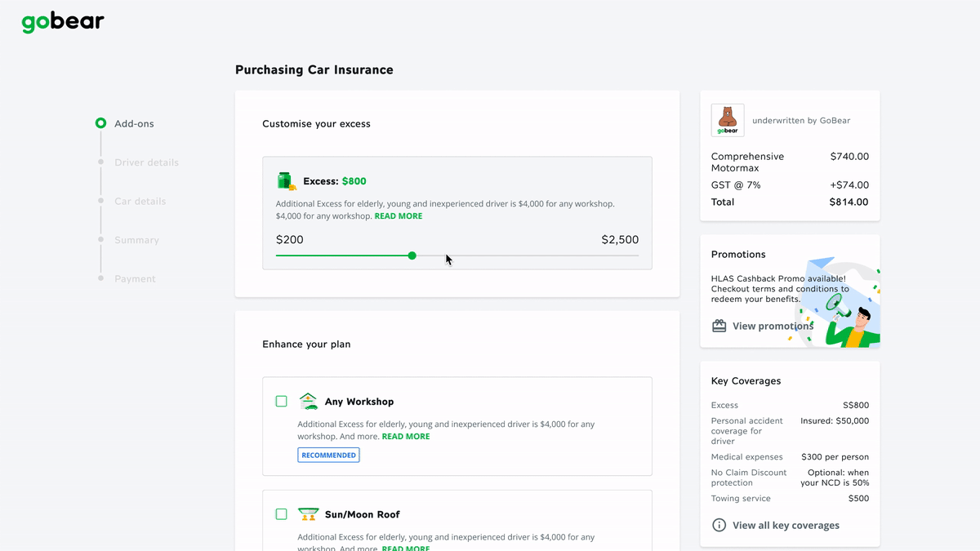This screenshot has height=551, width=980.
Task: Click the Sun/Moon Roof title
Action: (363, 514)
